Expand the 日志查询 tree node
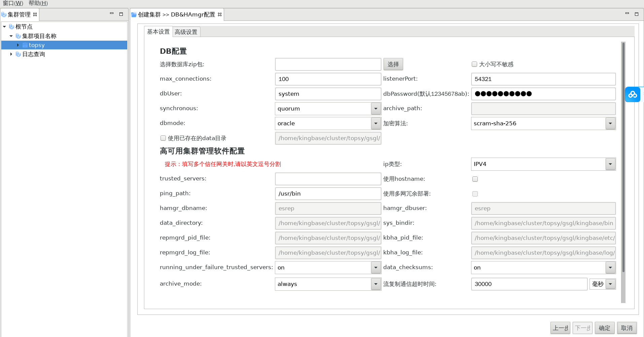Viewport: 644px width, 337px height. pos(11,54)
